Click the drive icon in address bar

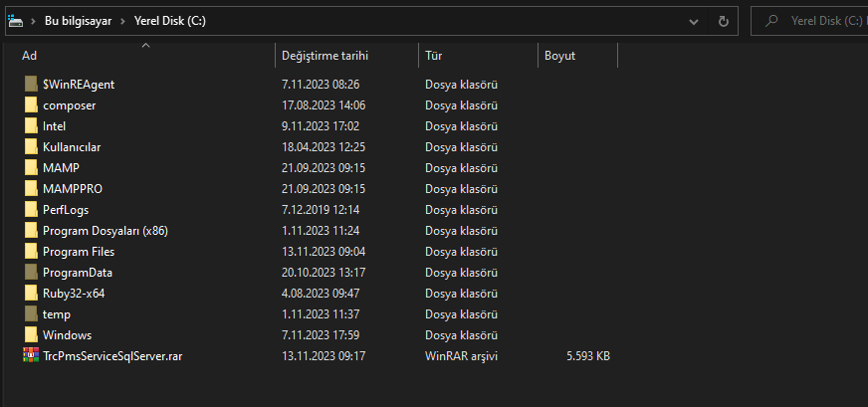(x=14, y=20)
